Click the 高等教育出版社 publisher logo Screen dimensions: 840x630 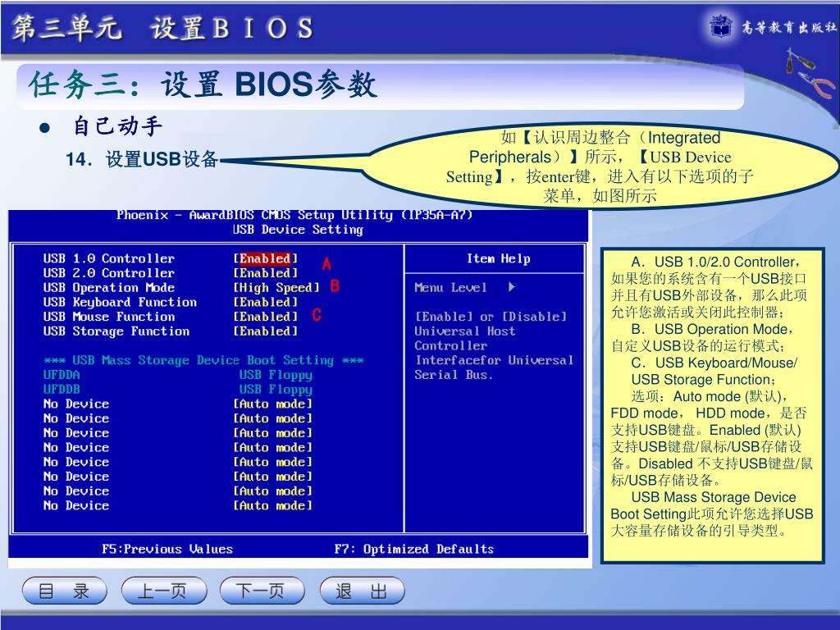[x=773, y=25]
